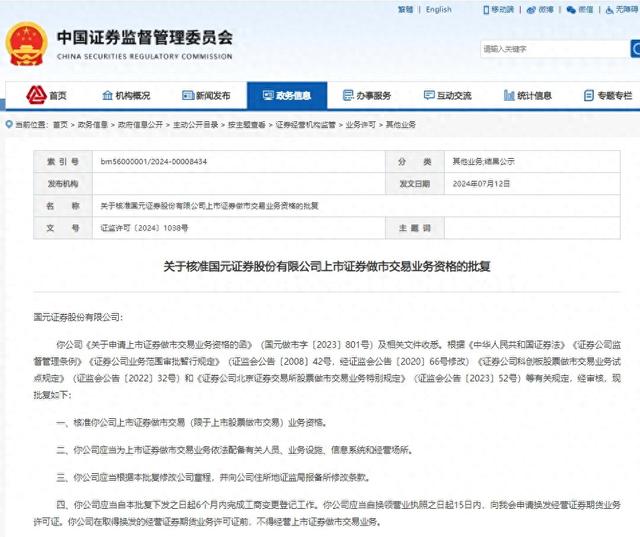Screen dimensions: 640x537
Task: Click the building icon beside 机构概况
Action: point(107,95)
